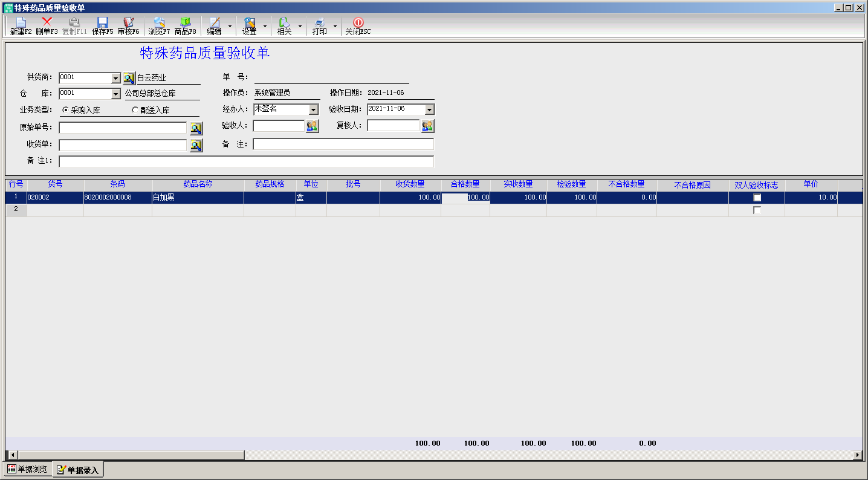Switch to the 单据录入 tab
Screen dimensions: 868x480
tap(77, 470)
